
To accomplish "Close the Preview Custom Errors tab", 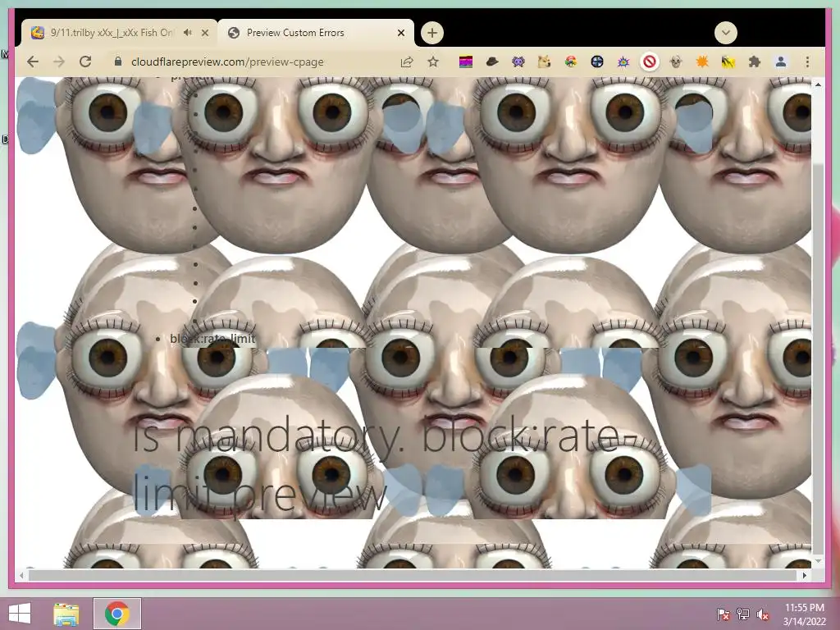I will 400,33.
